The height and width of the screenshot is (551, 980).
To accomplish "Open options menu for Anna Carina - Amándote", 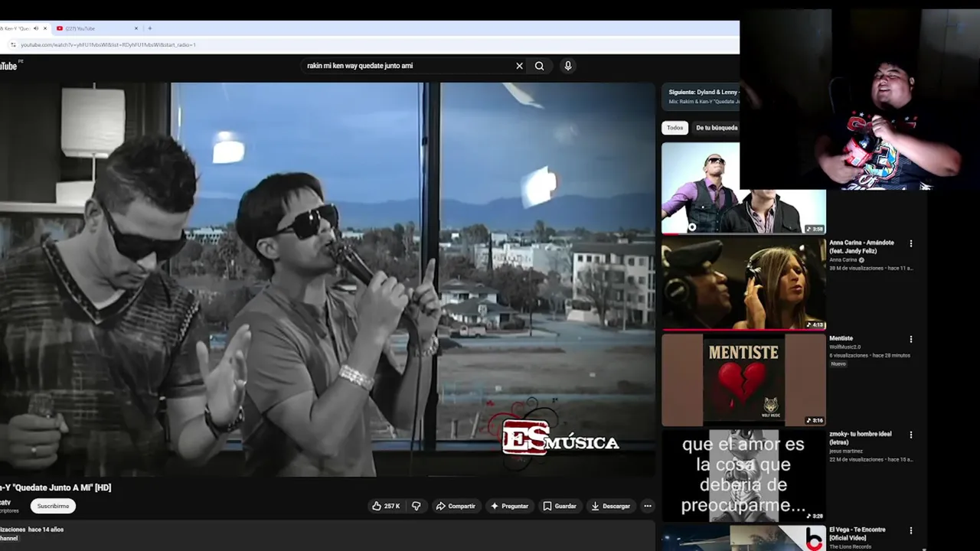I will coord(911,243).
